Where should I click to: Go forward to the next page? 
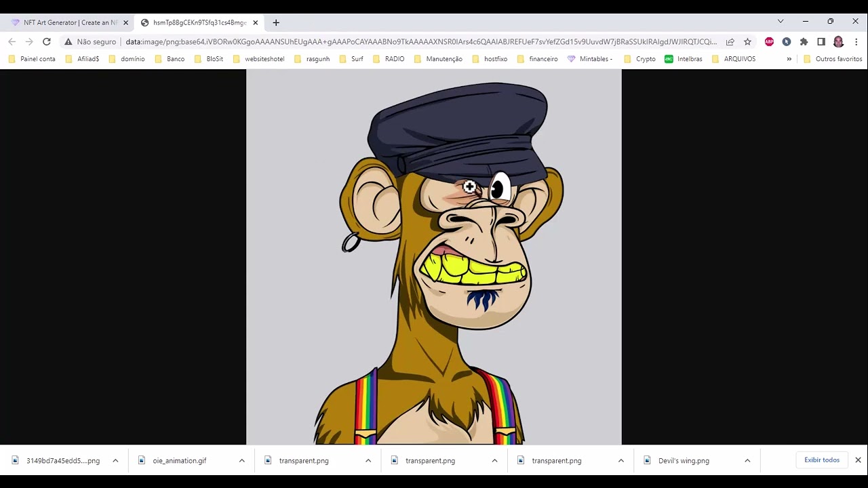pos(29,41)
